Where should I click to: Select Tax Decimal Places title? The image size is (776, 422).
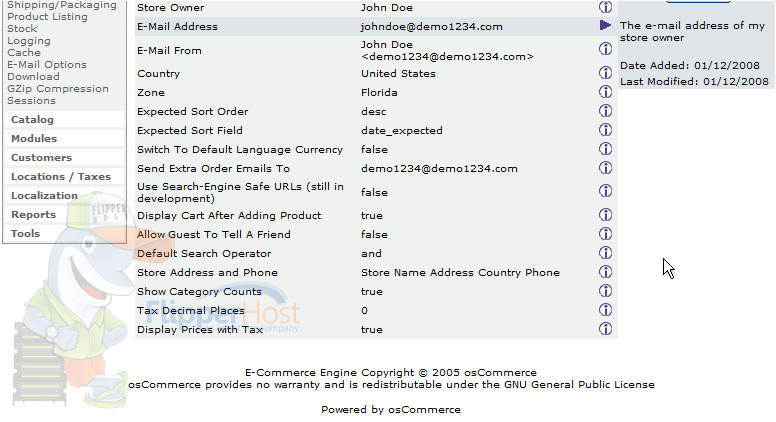pos(191,311)
